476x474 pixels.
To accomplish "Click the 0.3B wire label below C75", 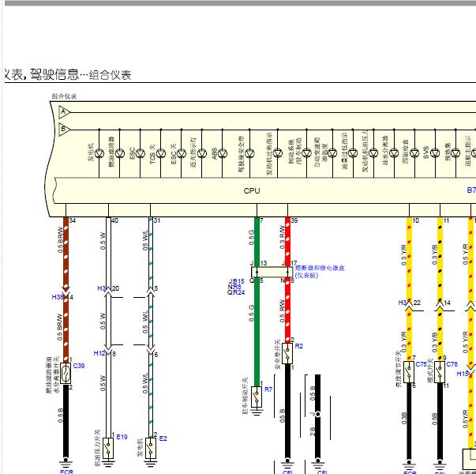I will click(404, 419).
